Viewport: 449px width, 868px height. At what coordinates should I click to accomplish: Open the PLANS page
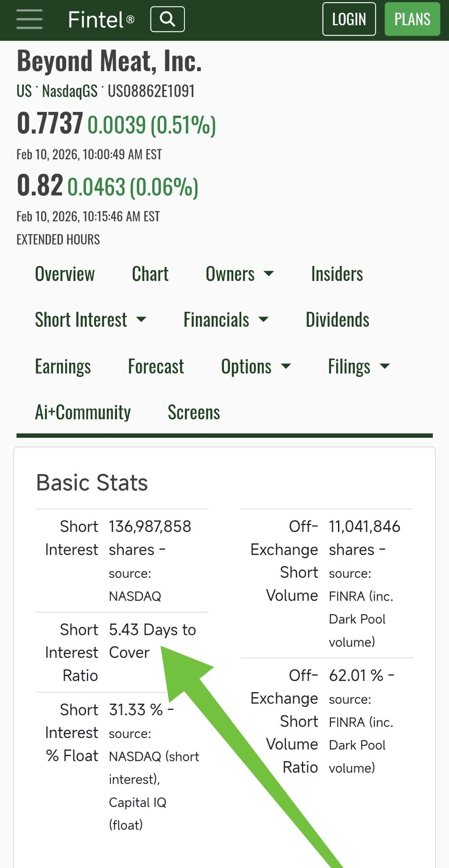pos(412,19)
